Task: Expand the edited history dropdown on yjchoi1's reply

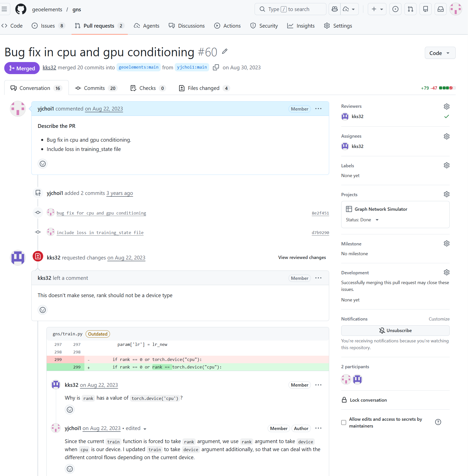Action: (145, 429)
